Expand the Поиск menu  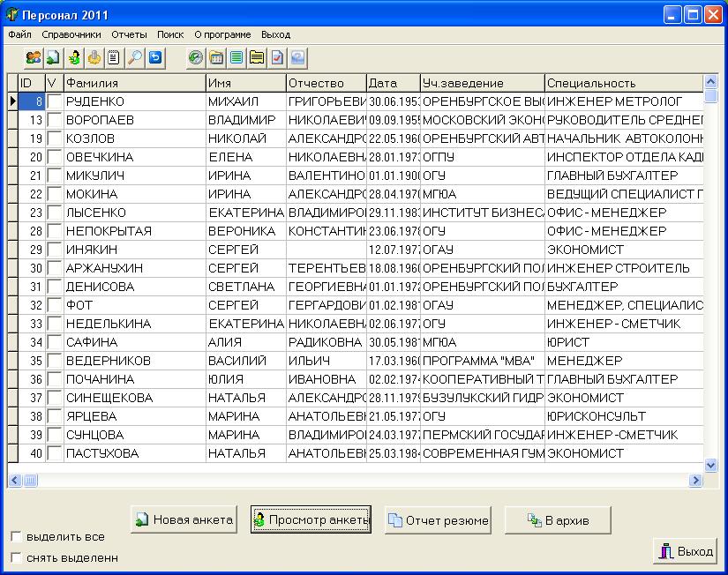tap(170, 34)
